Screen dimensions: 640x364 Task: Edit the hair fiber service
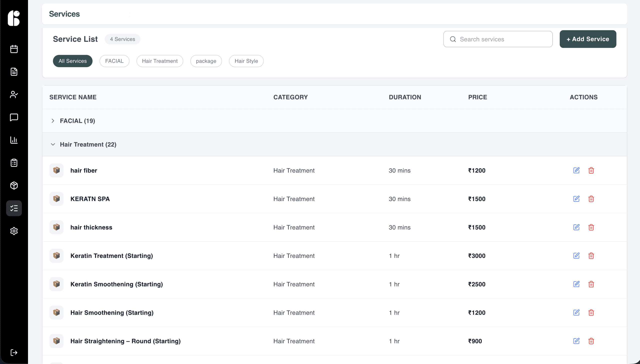tap(576, 170)
